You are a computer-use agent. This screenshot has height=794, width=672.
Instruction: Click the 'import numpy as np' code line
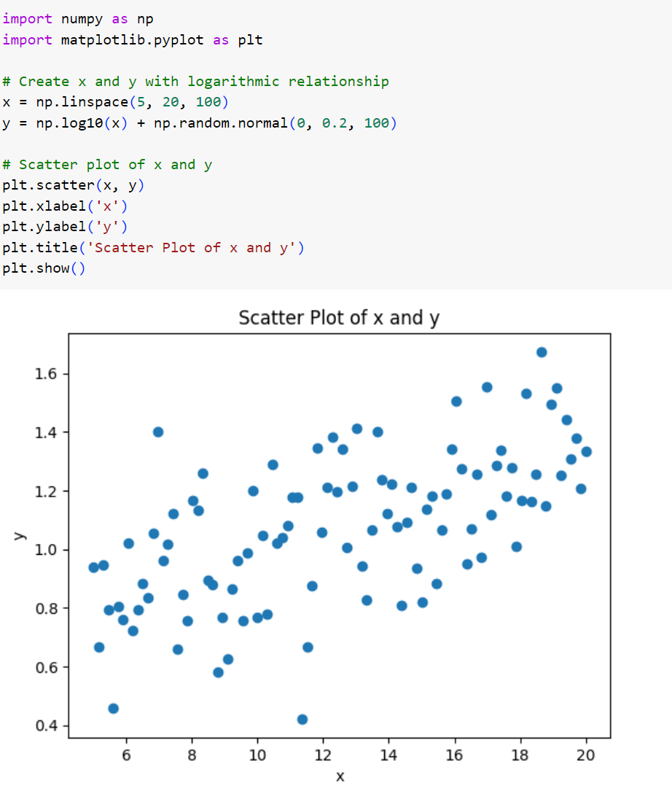click(x=78, y=19)
